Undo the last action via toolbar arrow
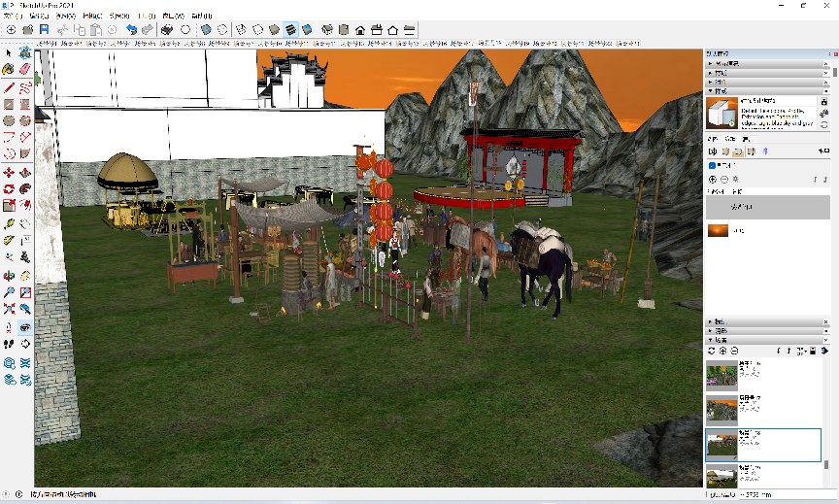The width and height of the screenshot is (839, 504). pos(131,30)
